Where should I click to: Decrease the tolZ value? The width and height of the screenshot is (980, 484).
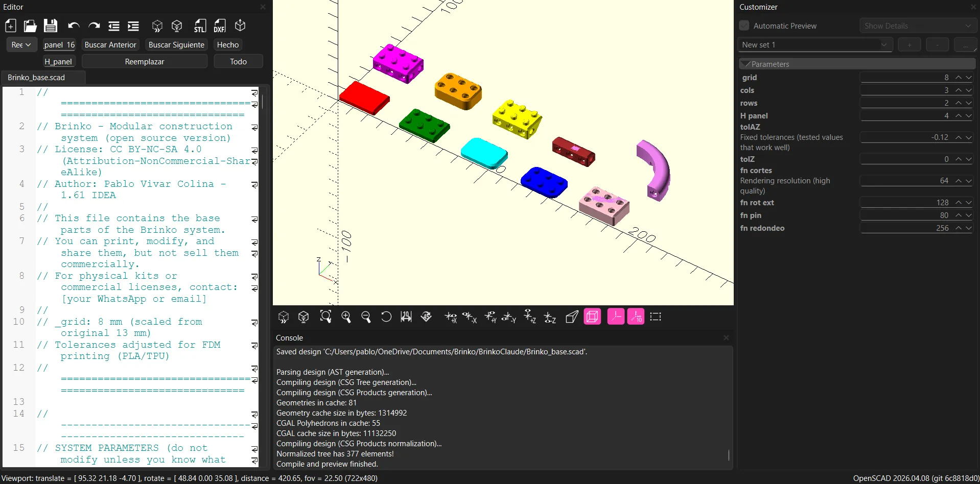(x=969, y=159)
